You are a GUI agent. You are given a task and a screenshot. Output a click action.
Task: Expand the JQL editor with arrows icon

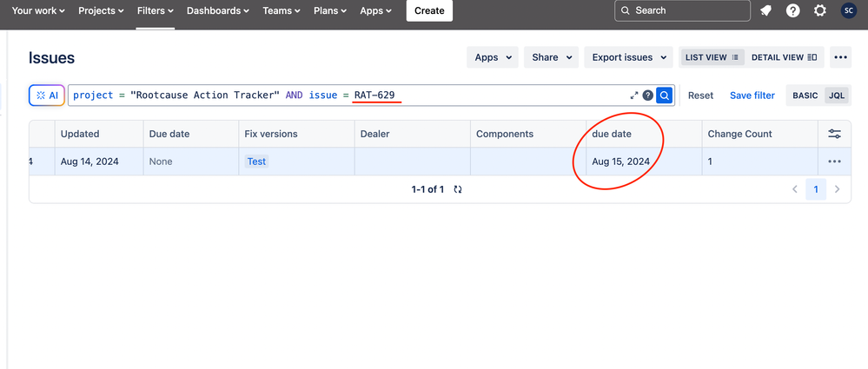[634, 96]
